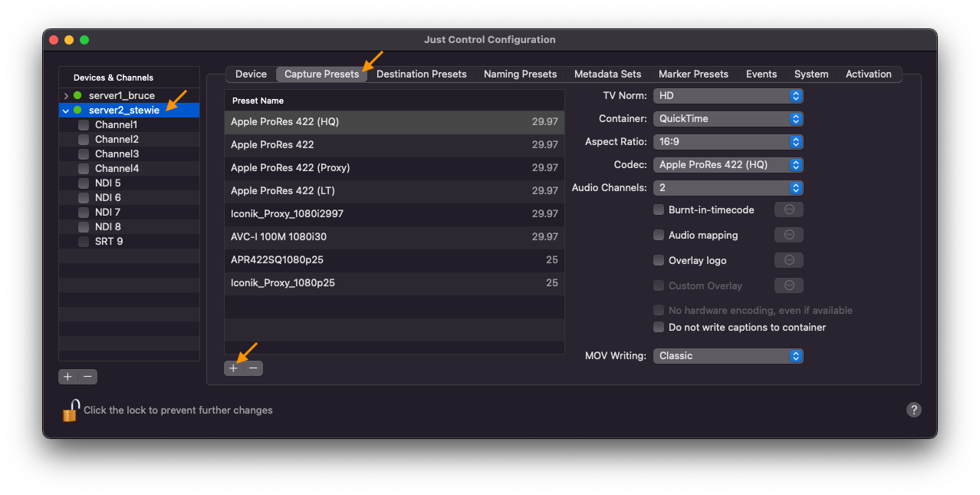Screen dimensions: 980x495
Task: Tick the NDI 7 checkbox
Action: pyautogui.click(x=84, y=213)
